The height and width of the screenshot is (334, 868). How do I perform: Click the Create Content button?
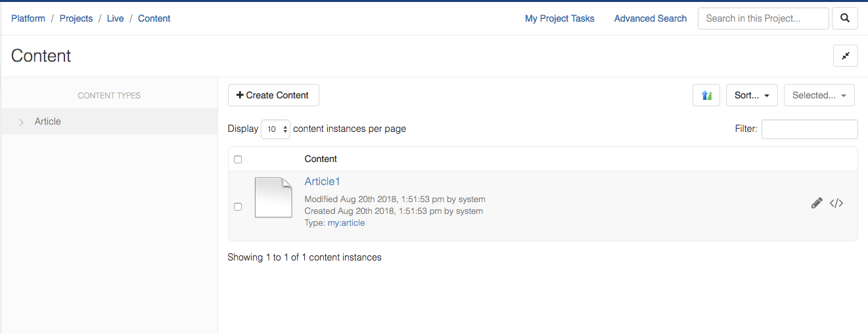tap(273, 95)
